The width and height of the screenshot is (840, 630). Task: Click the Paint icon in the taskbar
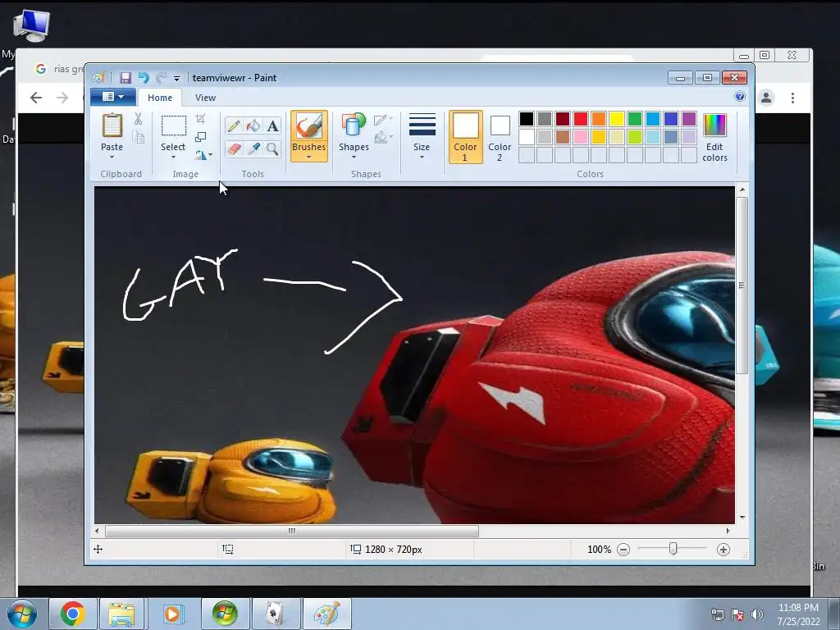(327, 614)
